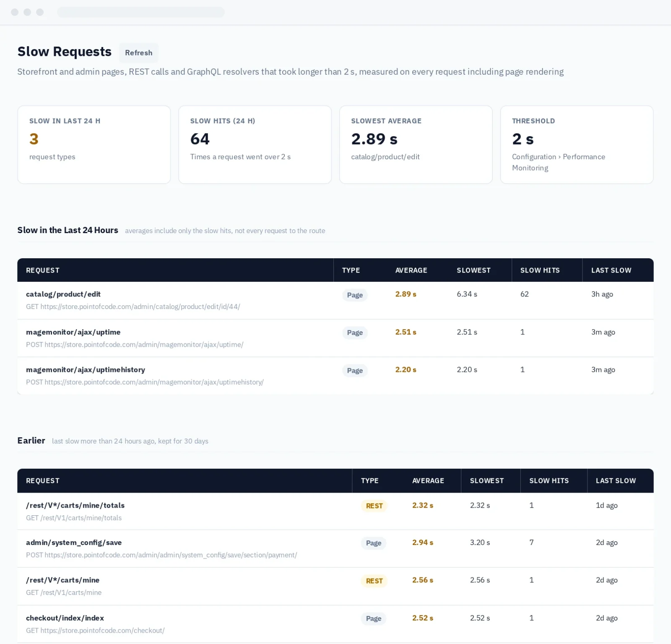The height and width of the screenshot is (644, 671).
Task: Click the Slowest Average summary card
Action: coord(416,145)
